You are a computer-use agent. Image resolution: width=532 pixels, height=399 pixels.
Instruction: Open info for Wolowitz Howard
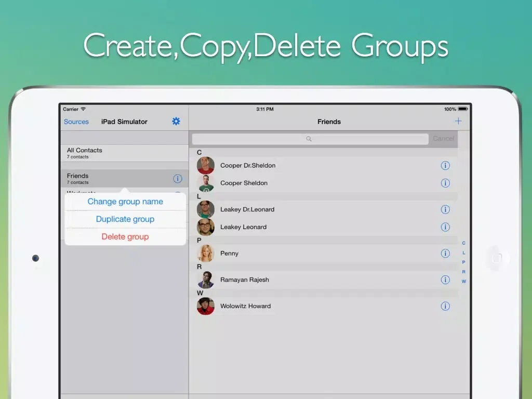click(445, 306)
